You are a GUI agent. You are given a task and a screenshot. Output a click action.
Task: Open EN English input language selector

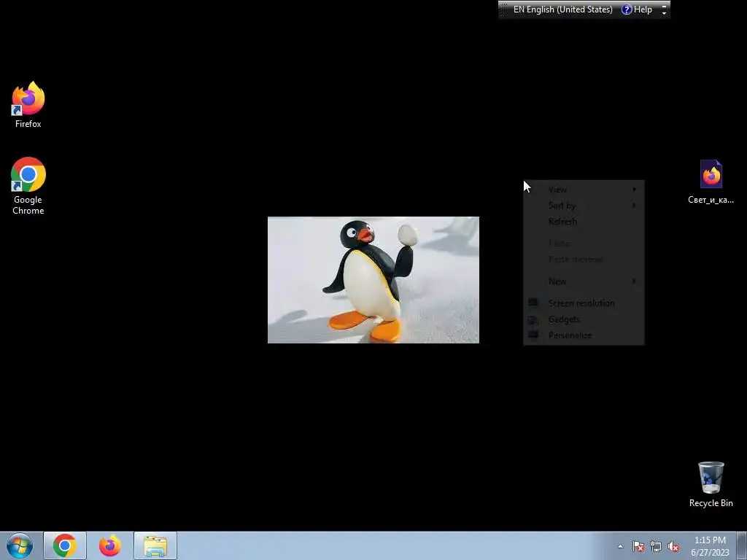coord(562,9)
